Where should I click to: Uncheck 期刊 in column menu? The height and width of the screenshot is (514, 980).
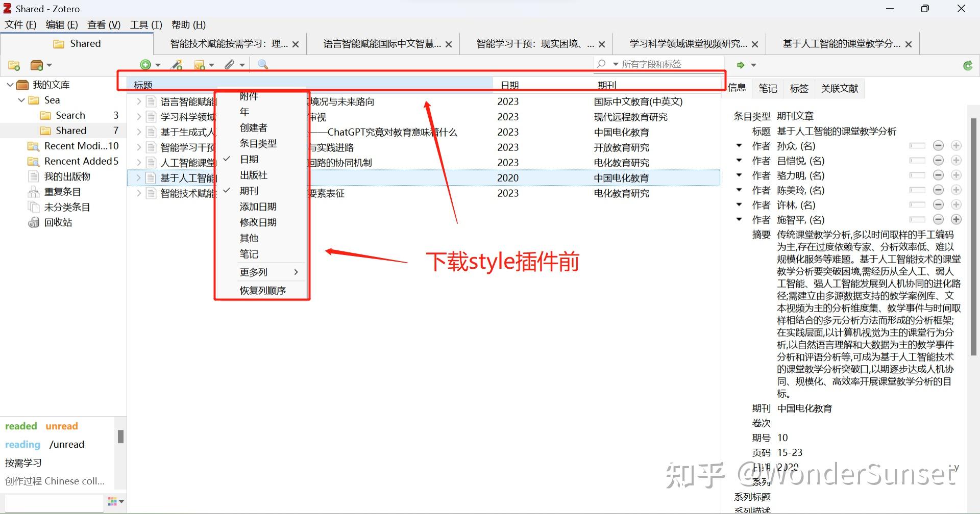[x=249, y=190]
